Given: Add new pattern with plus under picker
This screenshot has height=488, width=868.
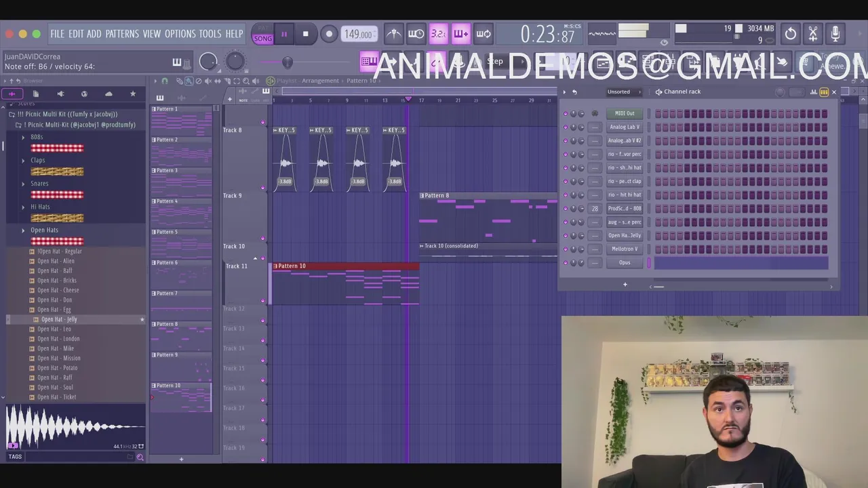Looking at the screenshot, I should [x=181, y=460].
